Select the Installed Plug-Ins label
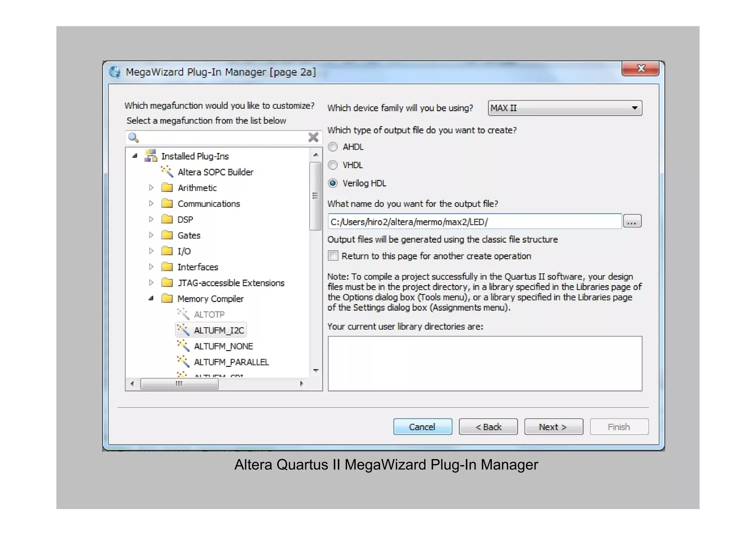The height and width of the screenshot is (535, 756). pos(195,156)
